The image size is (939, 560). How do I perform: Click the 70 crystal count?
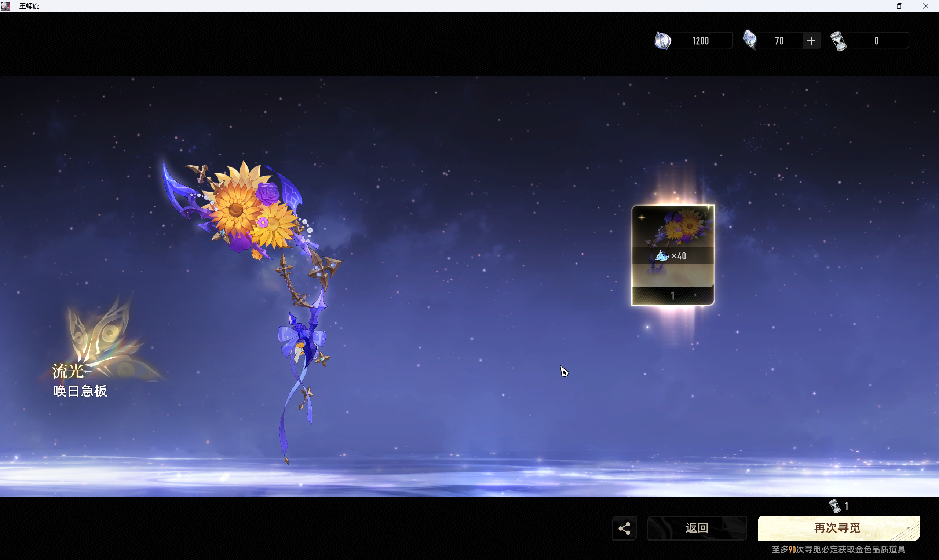pos(779,41)
